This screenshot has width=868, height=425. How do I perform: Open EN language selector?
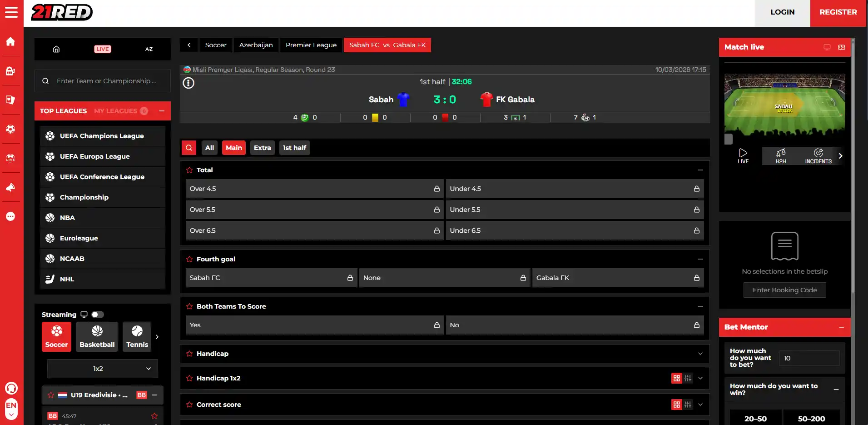pos(11,409)
